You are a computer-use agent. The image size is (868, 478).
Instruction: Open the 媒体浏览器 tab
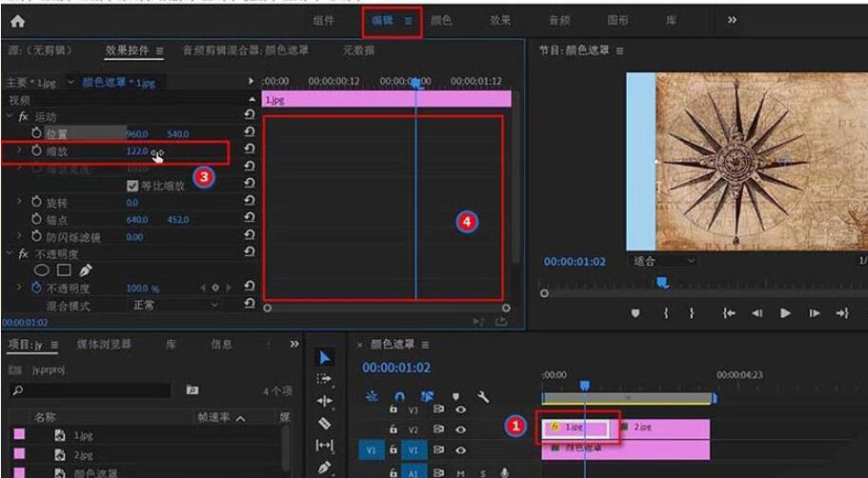point(104,344)
